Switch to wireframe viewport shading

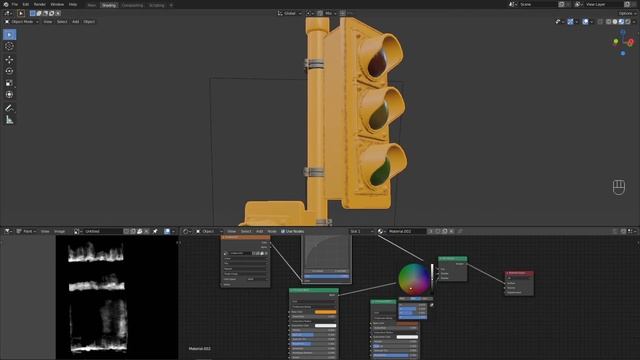(x=609, y=22)
